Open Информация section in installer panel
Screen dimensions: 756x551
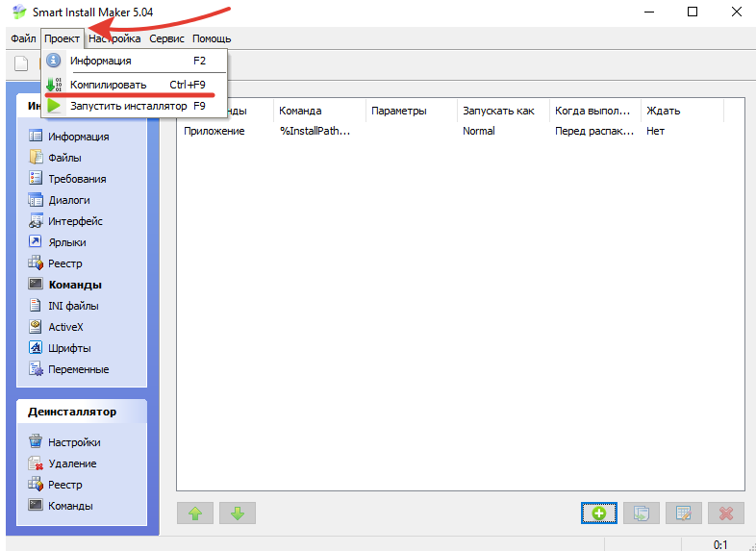79,137
